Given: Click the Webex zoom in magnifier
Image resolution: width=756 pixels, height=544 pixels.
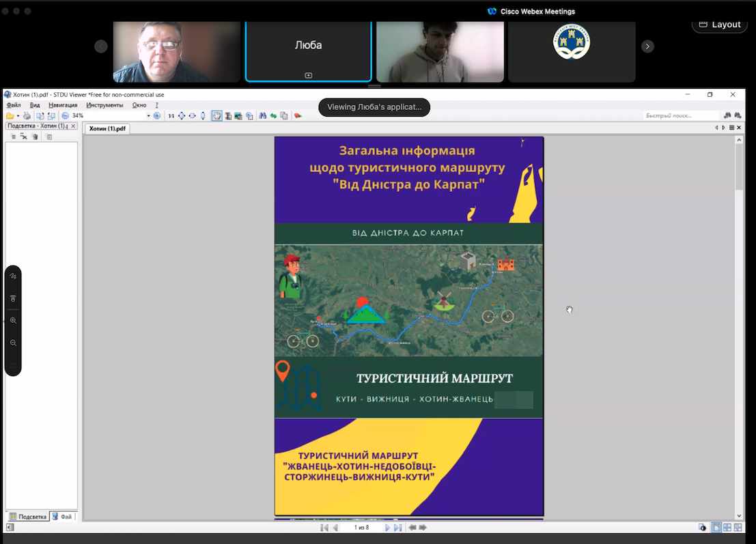Looking at the screenshot, I should pyautogui.click(x=13, y=321).
